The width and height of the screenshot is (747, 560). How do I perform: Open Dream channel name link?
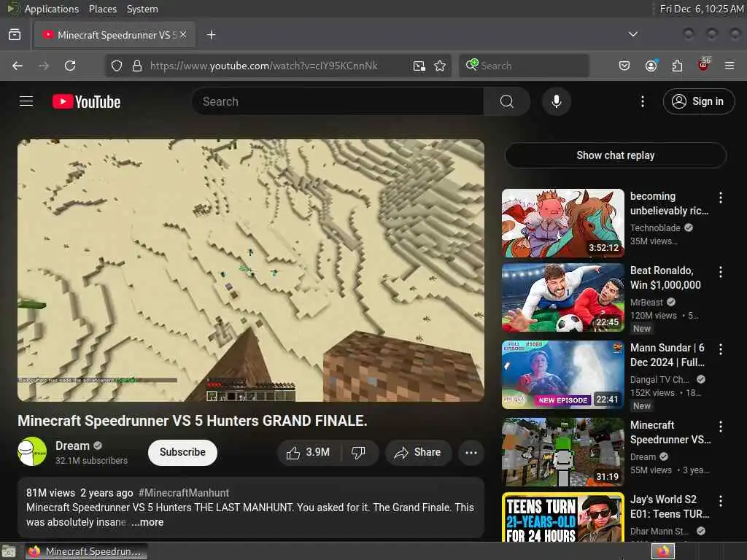pos(72,446)
